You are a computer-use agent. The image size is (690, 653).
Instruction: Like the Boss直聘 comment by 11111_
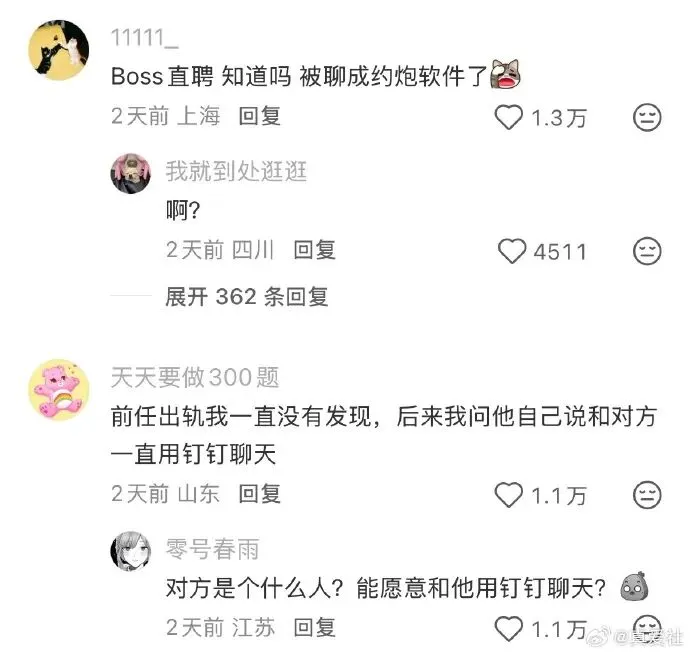(509, 117)
